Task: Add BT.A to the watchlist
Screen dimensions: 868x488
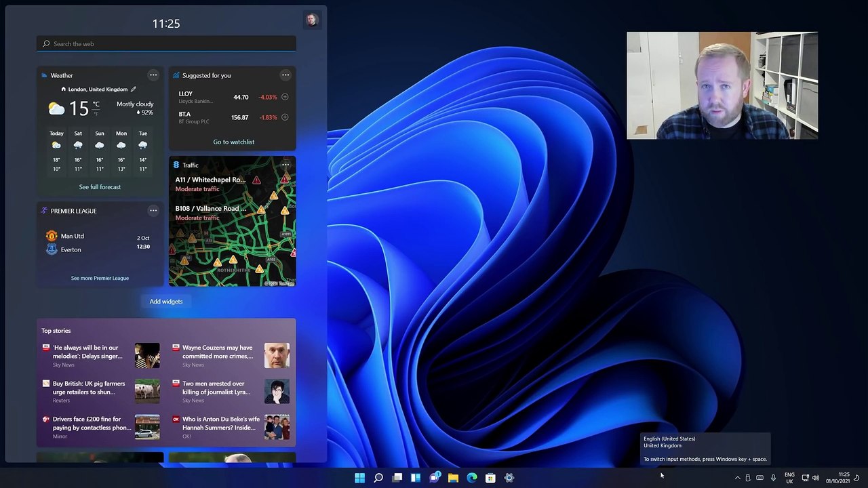Action: pos(285,117)
